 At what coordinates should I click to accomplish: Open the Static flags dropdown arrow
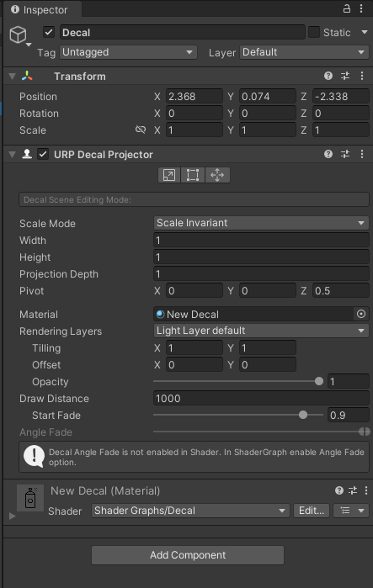click(365, 32)
